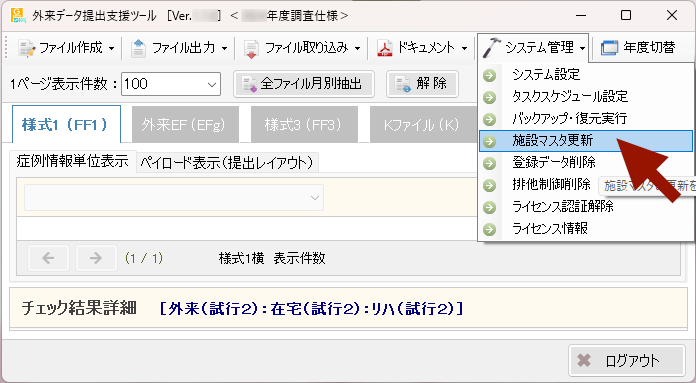
Task: Open the ファイル取り込み toolbar menu
Action: pos(303,47)
